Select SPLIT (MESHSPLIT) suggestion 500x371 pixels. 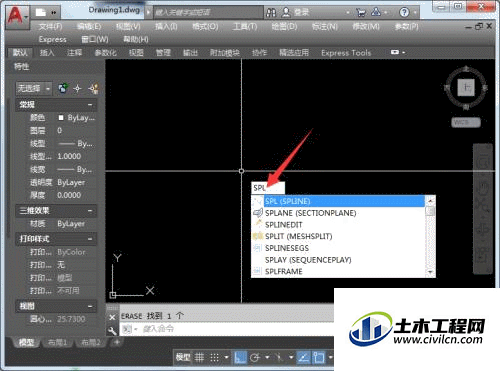338,236
